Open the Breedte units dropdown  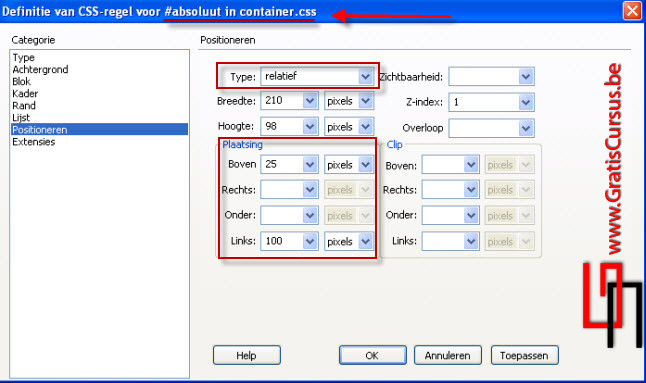pyautogui.click(x=365, y=101)
